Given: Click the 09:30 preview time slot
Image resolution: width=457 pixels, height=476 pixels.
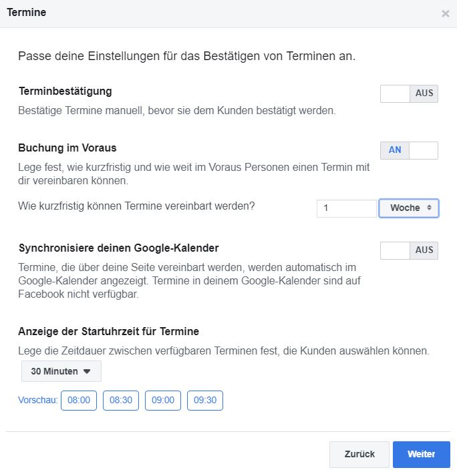Looking at the screenshot, I should pos(205,401).
